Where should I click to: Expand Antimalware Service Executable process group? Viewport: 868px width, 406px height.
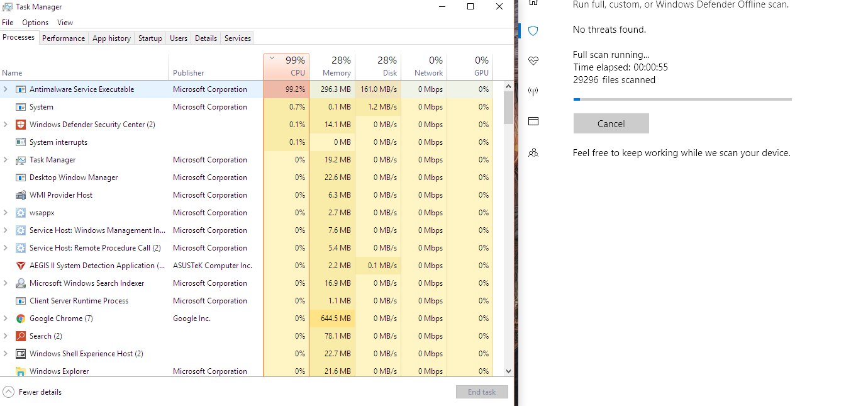(6, 89)
